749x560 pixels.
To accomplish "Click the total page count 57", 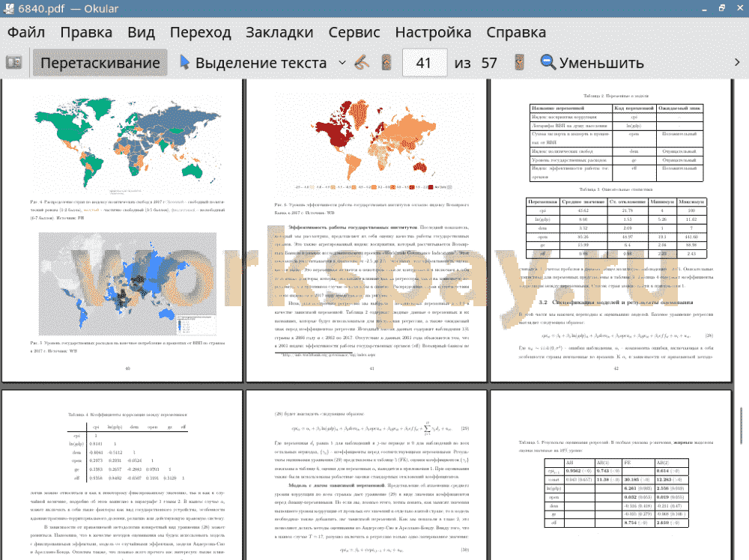I will [488, 63].
